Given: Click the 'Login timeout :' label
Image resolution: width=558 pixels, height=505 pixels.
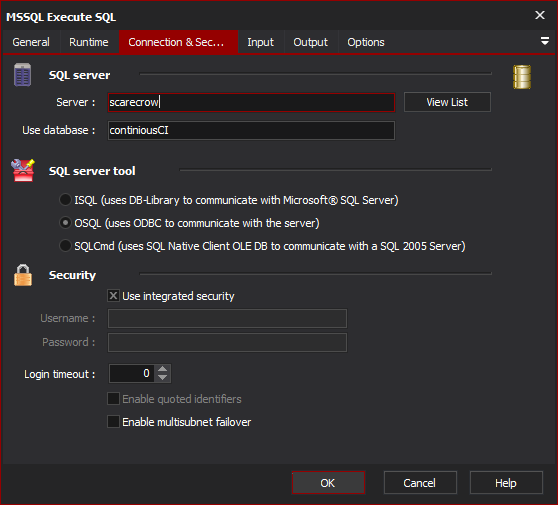Looking at the screenshot, I should pyautogui.click(x=59, y=374).
